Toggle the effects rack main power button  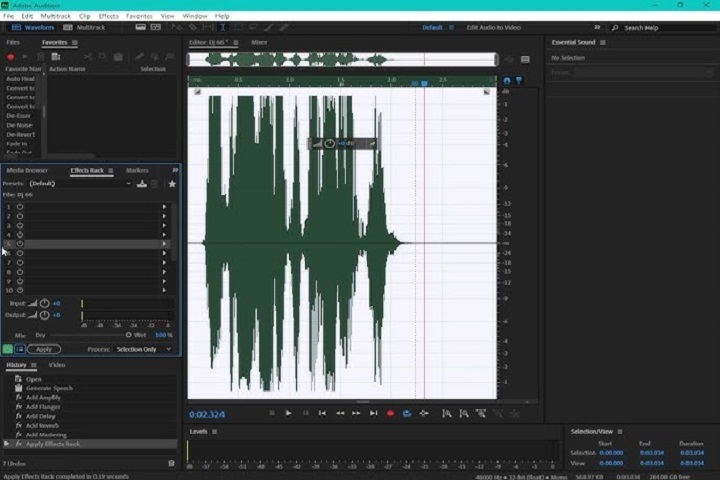8,349
